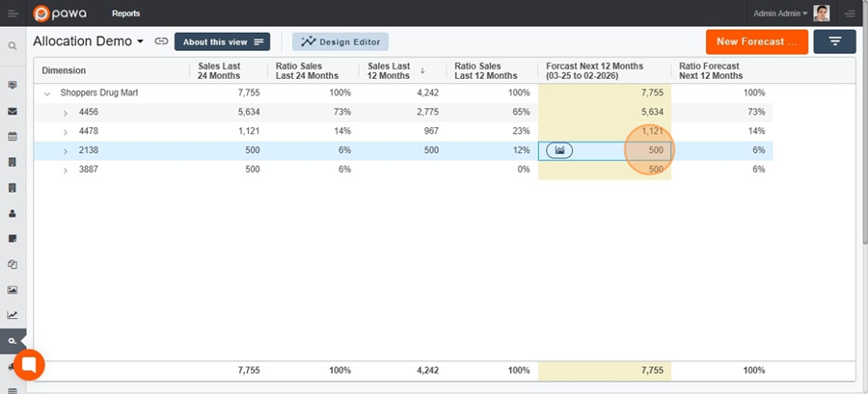Click the chart icon in row 2138
Viewport: 868px width, 394px height.
pos(559,150)
